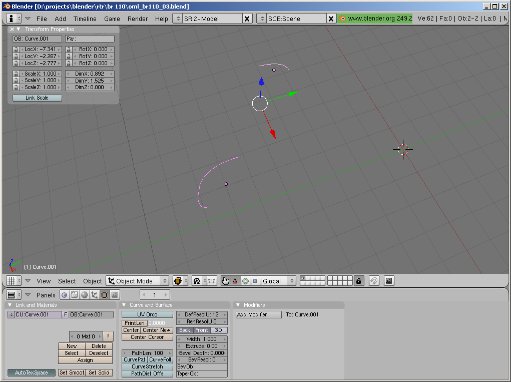Open the Object Mode dropdown
This screenshot has height=382, width=511.
tap(137, 281)
